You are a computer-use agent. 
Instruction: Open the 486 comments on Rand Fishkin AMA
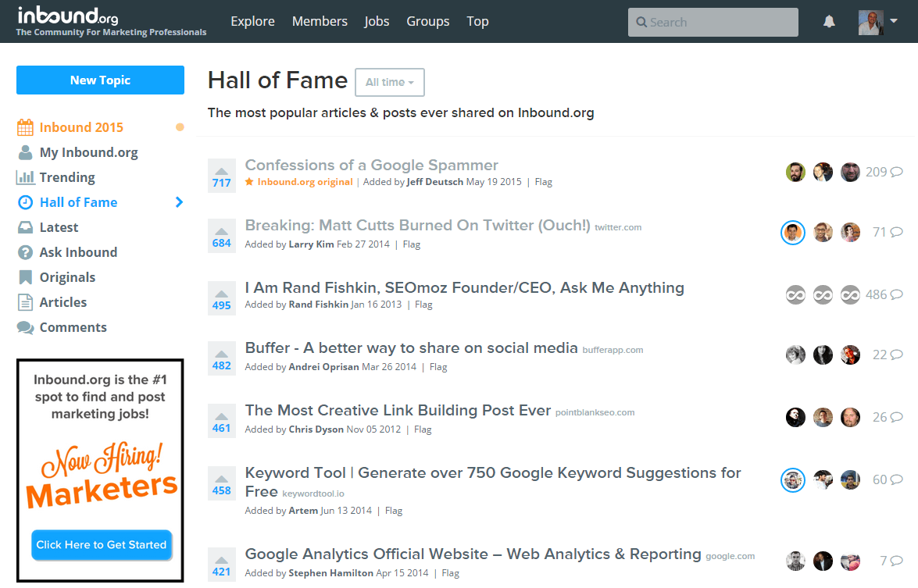point(884,295)
